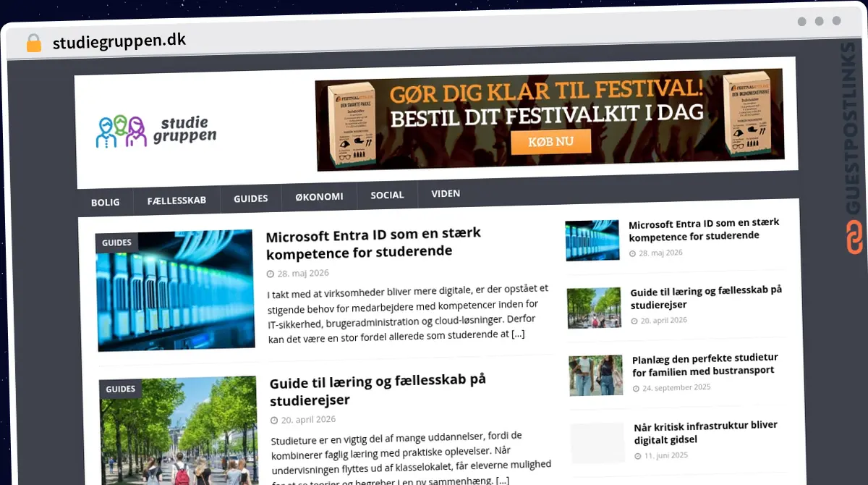Click the small server thumbnail in the sidebar

[x=592, y=240]
